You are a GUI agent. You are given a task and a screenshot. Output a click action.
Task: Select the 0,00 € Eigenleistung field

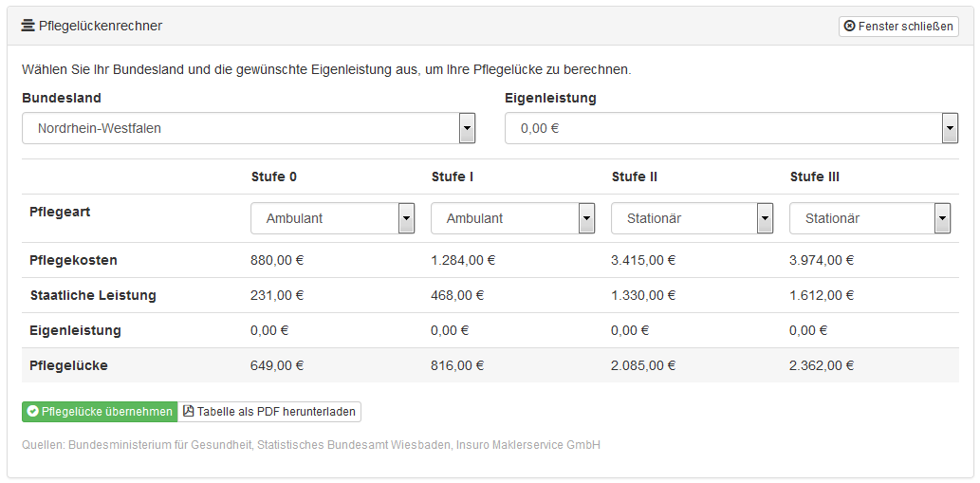click(731, 128)
